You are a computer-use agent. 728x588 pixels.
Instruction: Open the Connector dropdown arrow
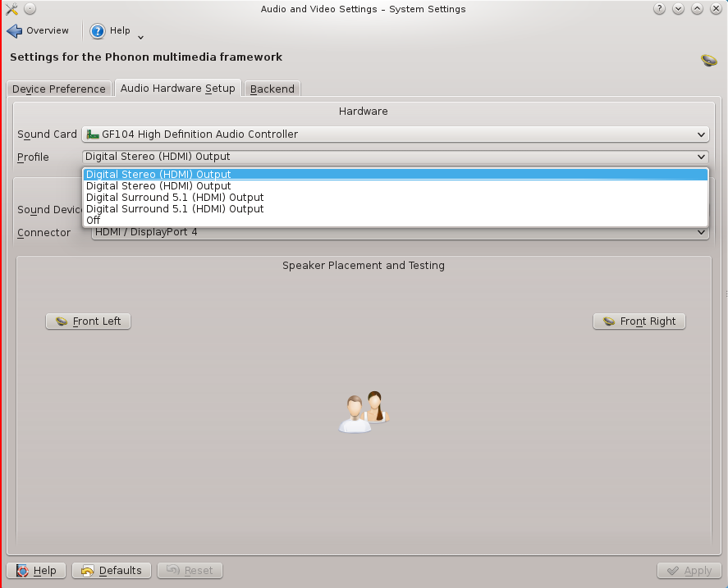[x=701, y=232]
